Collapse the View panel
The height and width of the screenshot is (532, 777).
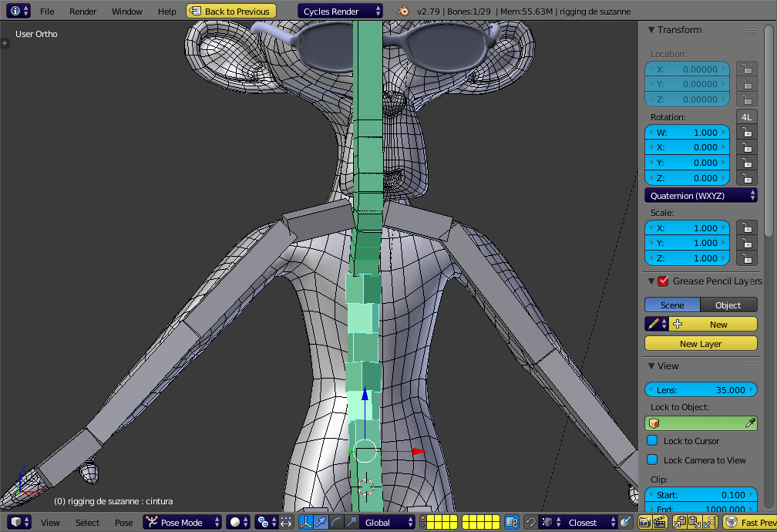pyautogui.click(x=651, y=366)
